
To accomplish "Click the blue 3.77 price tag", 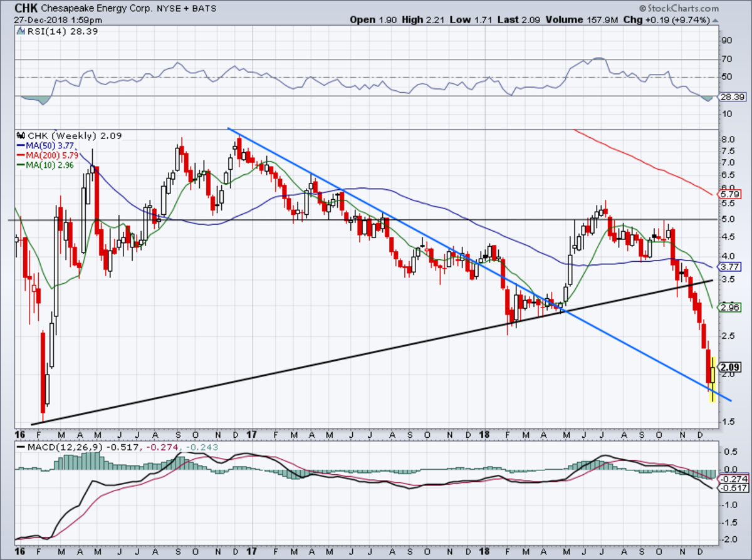I will tap(731, 266).
